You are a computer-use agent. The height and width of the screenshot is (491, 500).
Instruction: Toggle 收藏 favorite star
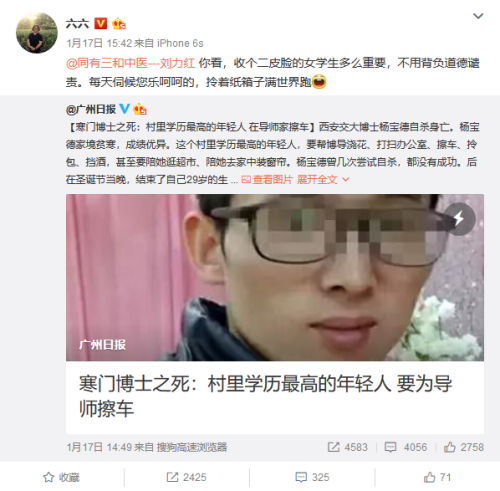click(x=61, y=477)
